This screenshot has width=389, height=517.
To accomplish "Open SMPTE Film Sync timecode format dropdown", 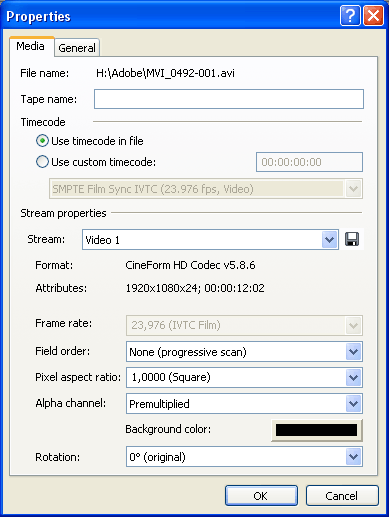I will 206,189.
